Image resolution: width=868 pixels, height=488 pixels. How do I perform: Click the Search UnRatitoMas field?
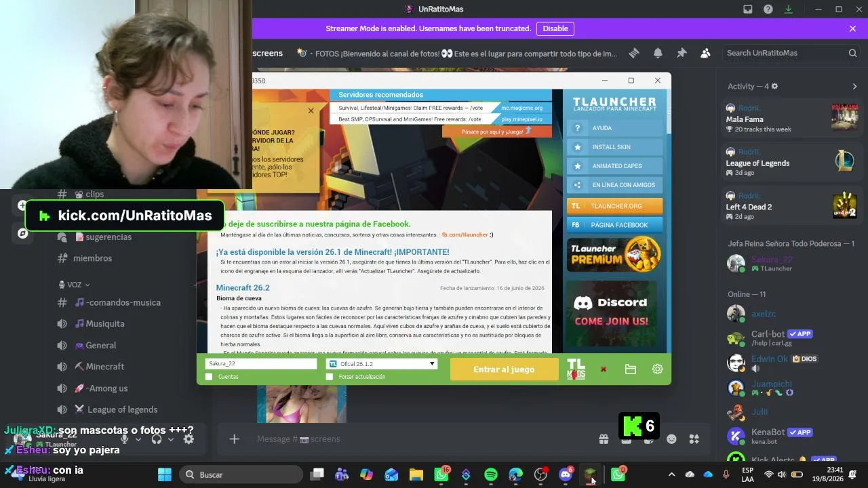click(791, 53)
